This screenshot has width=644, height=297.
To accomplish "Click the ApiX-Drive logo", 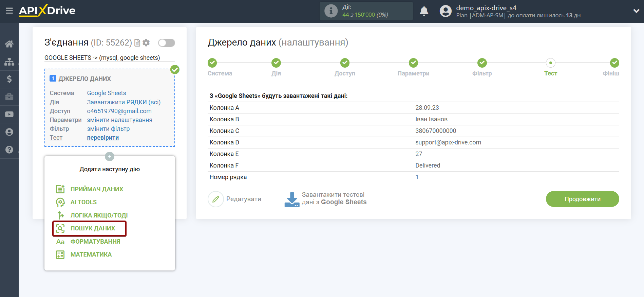I will pyautogui.click(x=47, y=11).
